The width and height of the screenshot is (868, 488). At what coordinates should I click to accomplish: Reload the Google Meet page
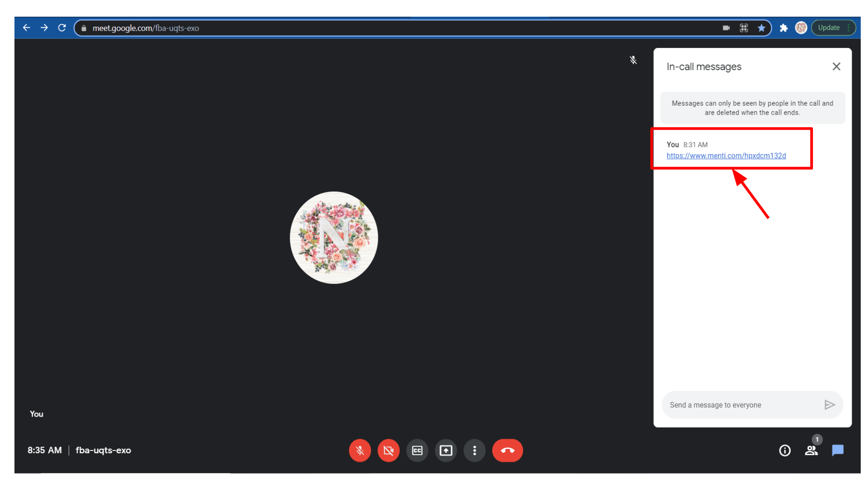point(62,28)
